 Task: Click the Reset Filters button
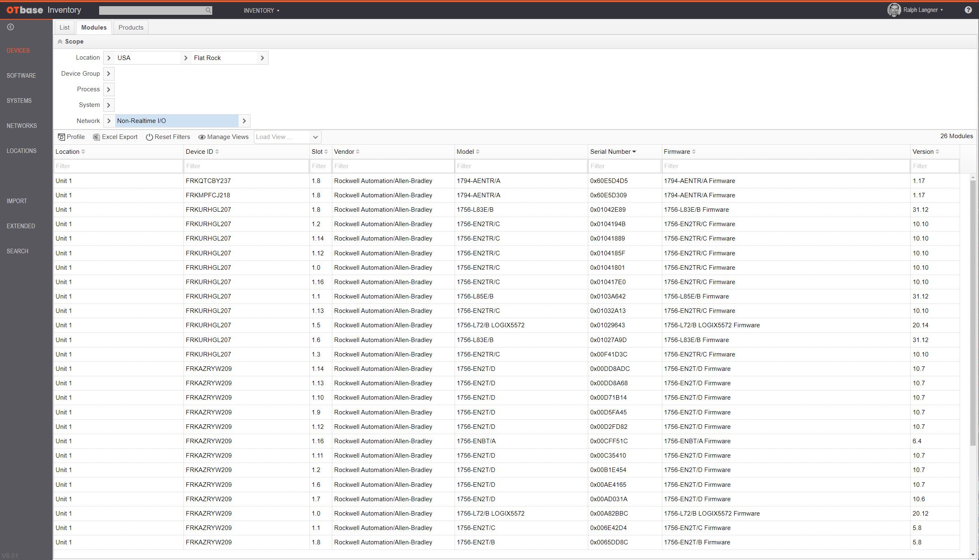tap(168, 137)
